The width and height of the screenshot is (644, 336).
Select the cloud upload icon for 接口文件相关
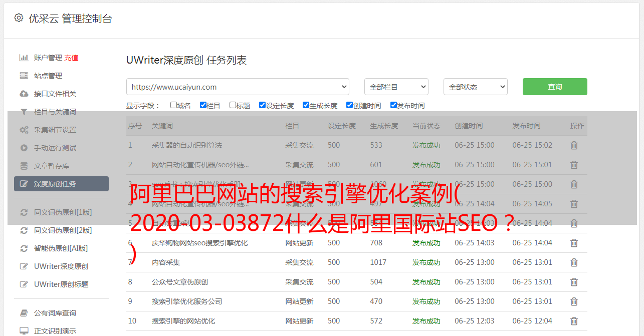tap(24, 94)
